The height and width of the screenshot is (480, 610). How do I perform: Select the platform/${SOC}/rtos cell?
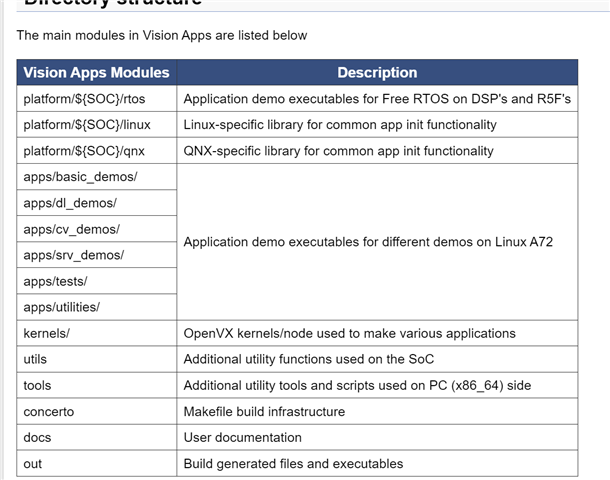pyautogui.click(x=96, y=99)
